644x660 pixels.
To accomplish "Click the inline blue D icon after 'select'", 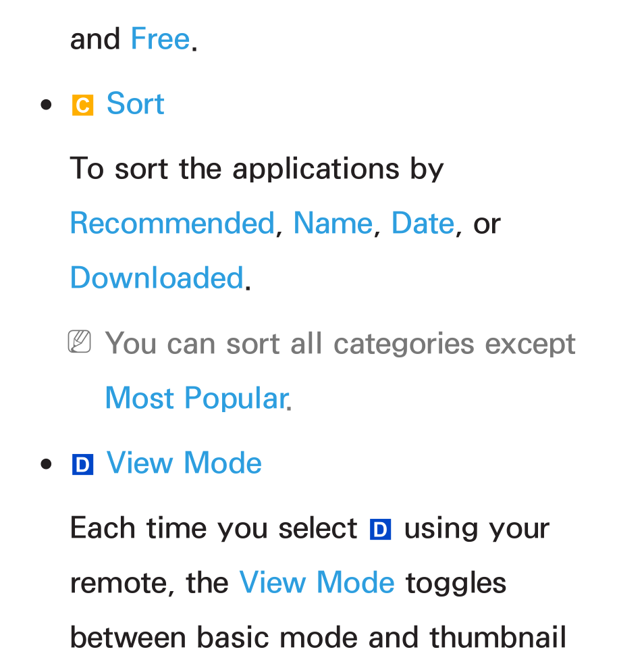I will tap(380, 530).
